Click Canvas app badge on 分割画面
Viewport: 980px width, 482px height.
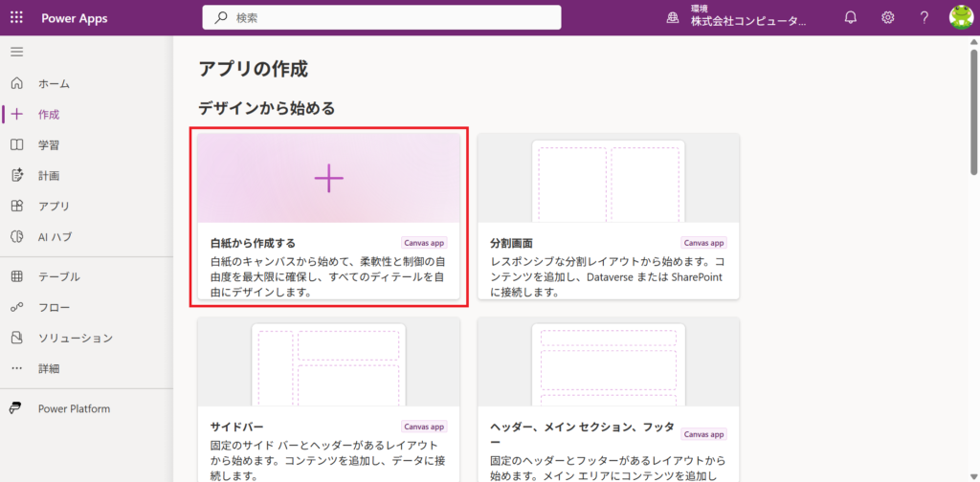(704, 243)
